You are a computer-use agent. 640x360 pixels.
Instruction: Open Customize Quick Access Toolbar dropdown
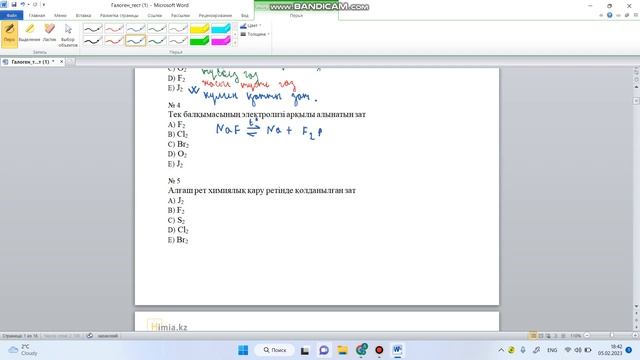[x=44, y=4]
